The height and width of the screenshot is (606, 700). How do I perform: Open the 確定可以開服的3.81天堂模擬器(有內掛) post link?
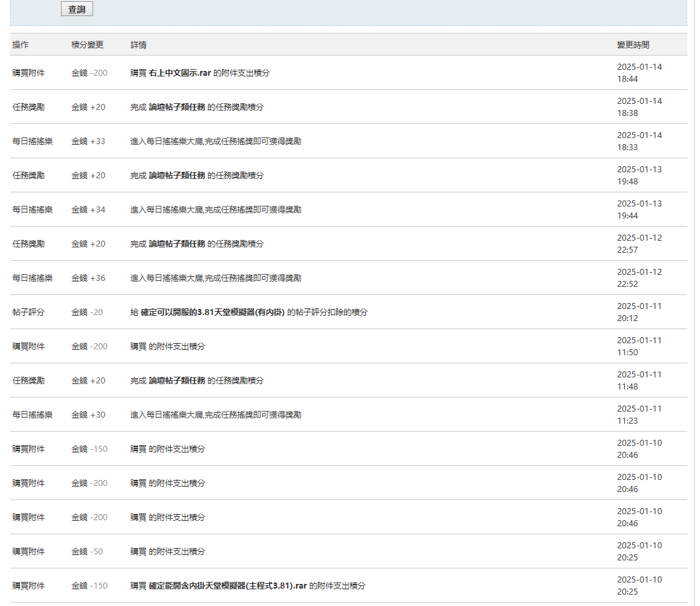click(x=213, y=312)
